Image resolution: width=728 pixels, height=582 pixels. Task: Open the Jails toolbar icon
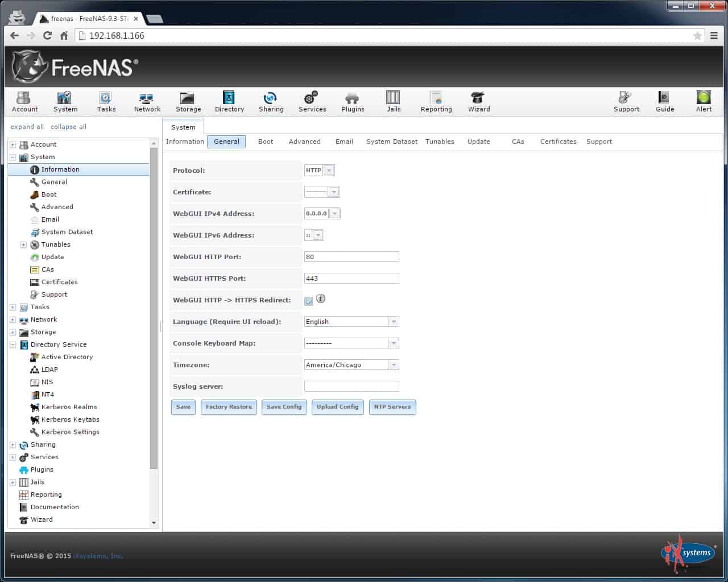point(394,102)
